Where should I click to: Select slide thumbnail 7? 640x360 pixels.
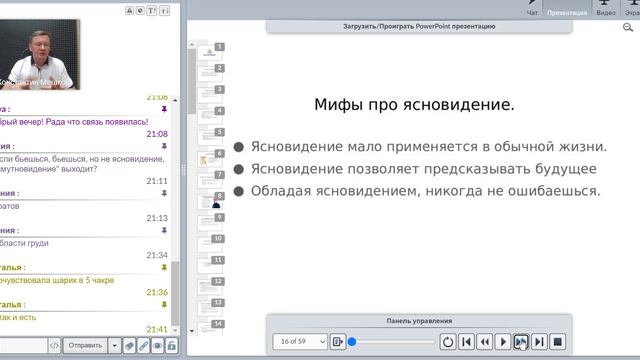pyautogui.click(x=211, y=180)
